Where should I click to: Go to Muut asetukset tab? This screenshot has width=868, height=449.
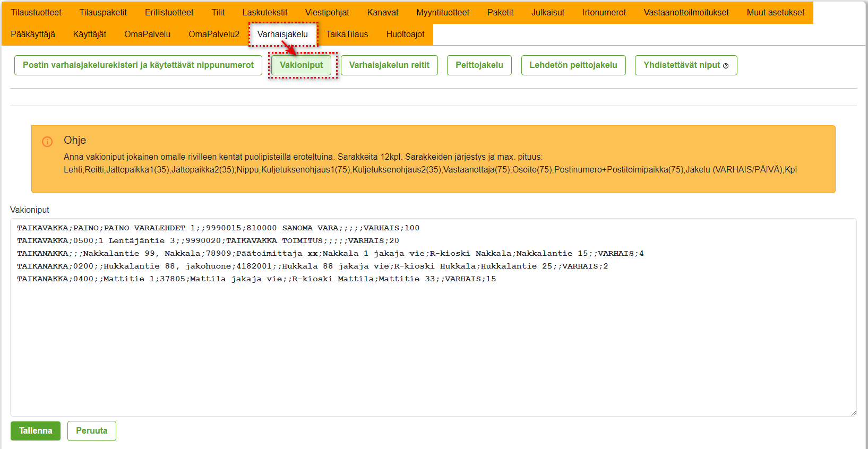coord(776,12)
